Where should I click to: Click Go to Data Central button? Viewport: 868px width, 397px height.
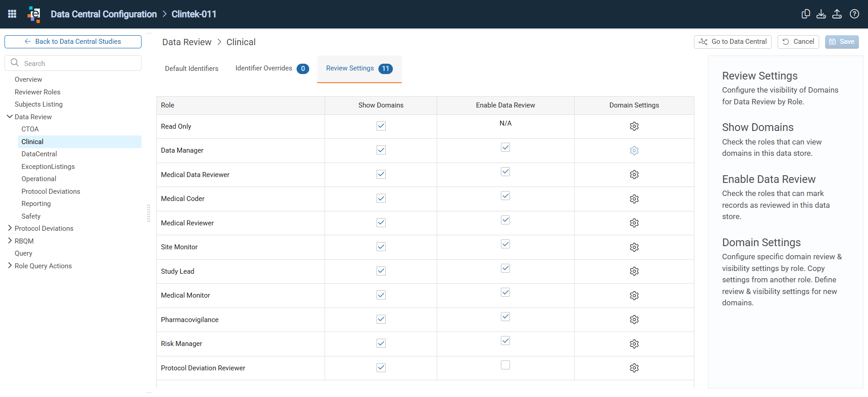(x=733, y=42)
